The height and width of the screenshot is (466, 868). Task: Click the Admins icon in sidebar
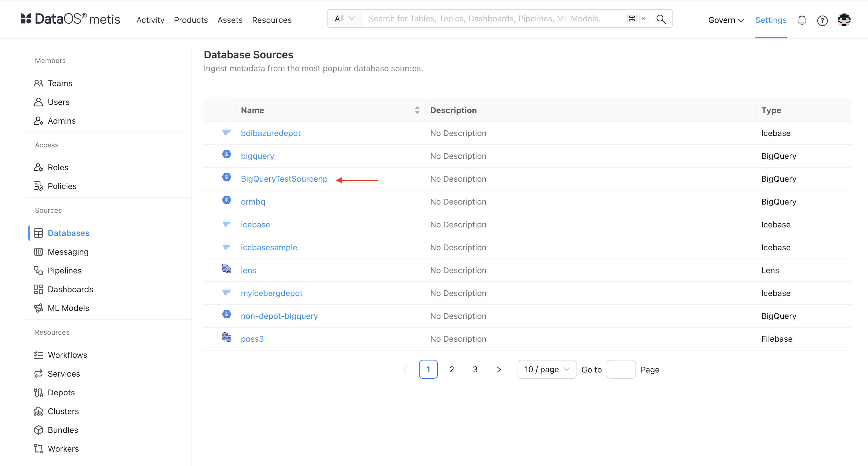pos(38,121)
